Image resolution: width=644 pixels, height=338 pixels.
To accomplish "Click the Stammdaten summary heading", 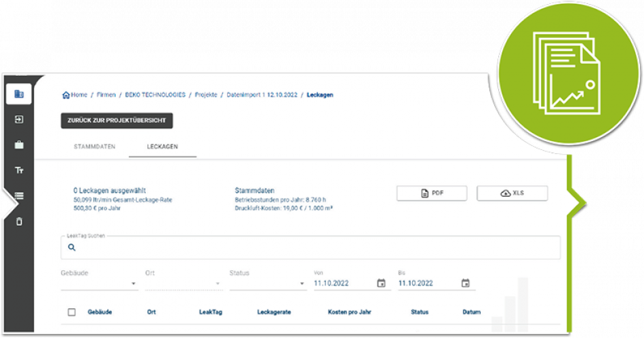I will pyautogui.click(x=255, y=191).
